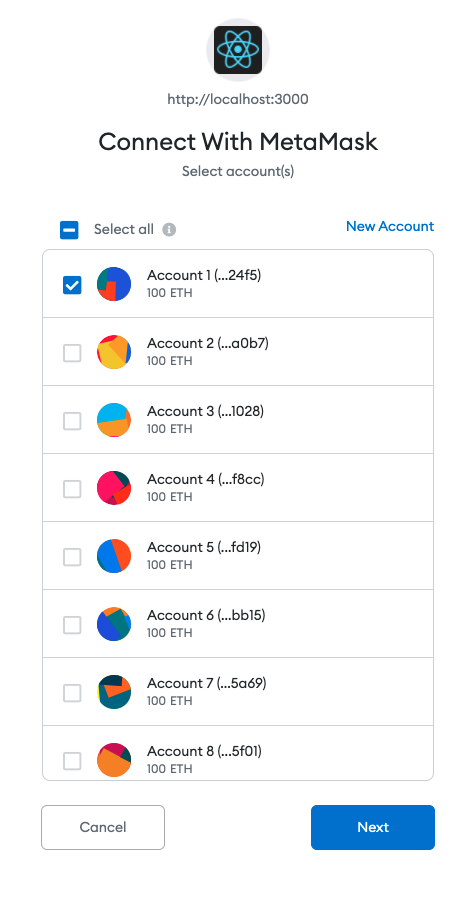464x903 pixels.
Task: Check the Account 7 checkbox
Action: [72, 692]
